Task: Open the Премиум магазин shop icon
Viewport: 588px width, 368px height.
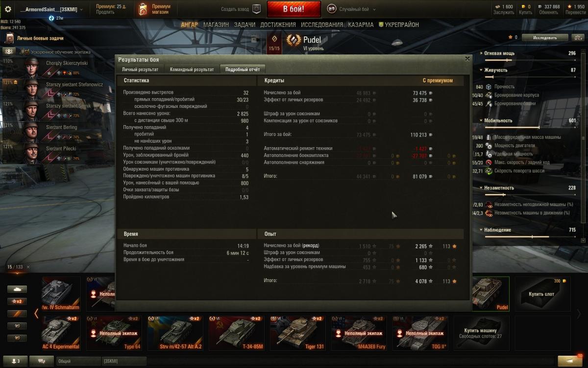Action: [143, 9]
